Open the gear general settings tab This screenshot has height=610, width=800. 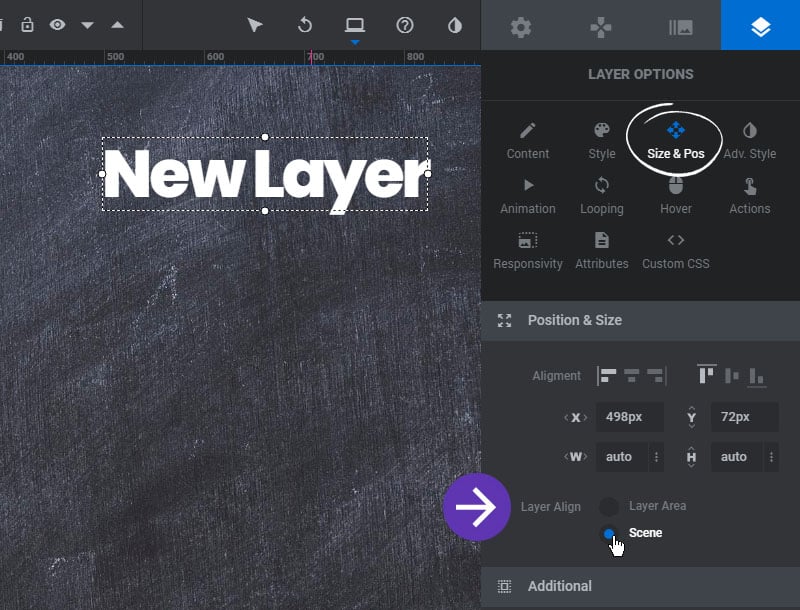520,27
